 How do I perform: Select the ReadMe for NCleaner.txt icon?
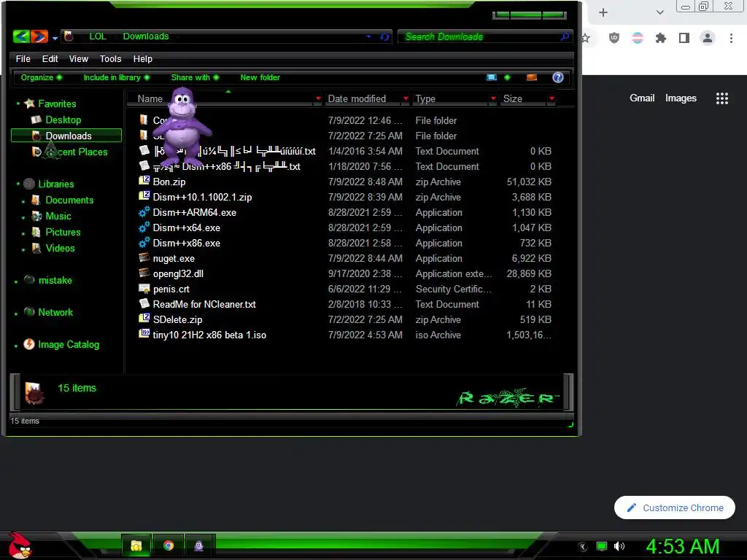pyautogui.click(x=144, y=303)
